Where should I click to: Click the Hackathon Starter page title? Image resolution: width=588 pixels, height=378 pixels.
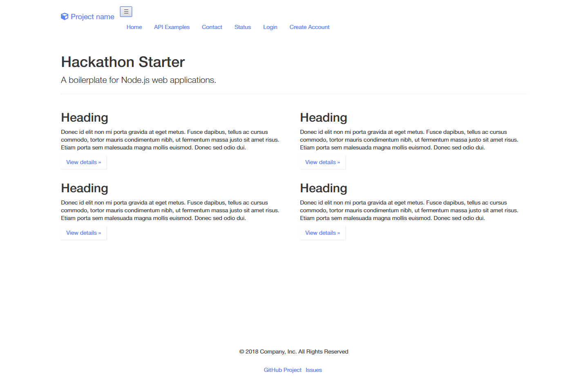[123, 62]
